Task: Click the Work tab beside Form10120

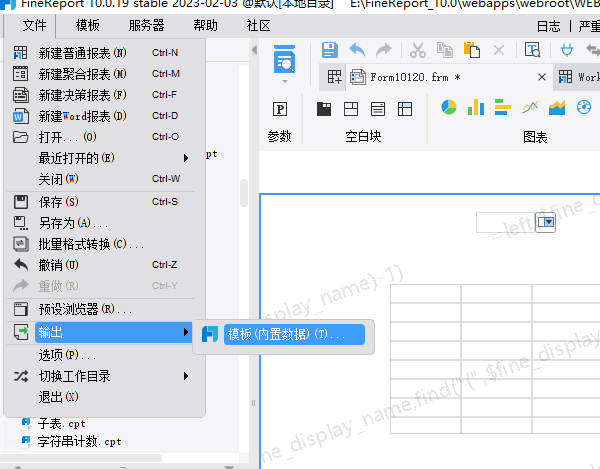Action: (577, 77)
